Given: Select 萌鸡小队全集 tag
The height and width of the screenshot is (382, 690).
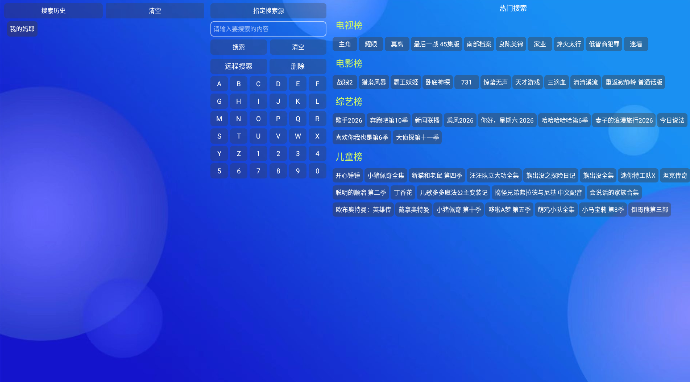Looking at the screenshot, I should [556, 210].
